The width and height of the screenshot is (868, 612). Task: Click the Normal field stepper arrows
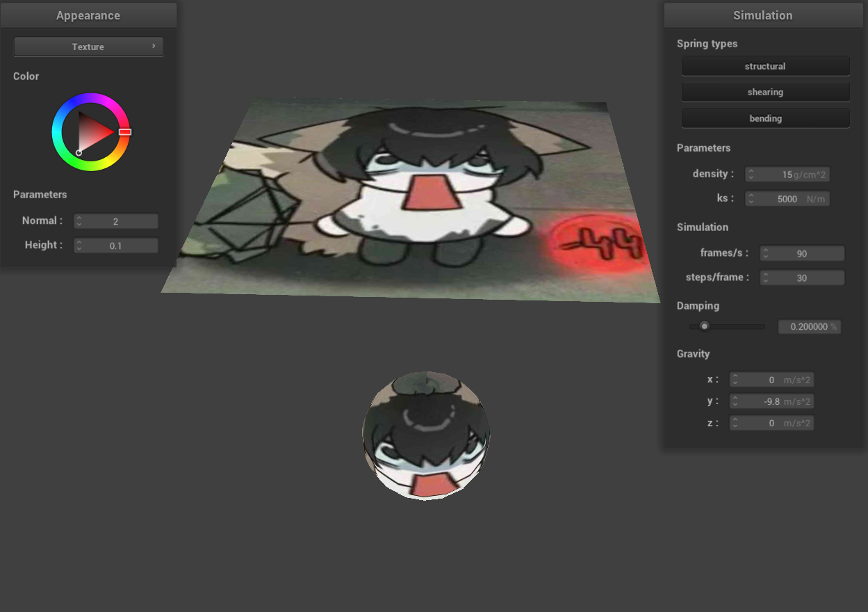pyautogui.click(x=79, y=221)
